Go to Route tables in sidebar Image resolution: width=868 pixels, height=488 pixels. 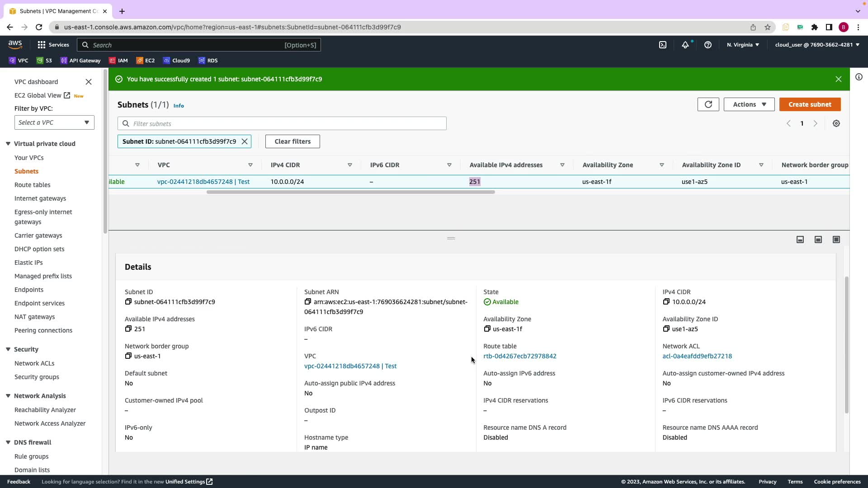point(33,185)
